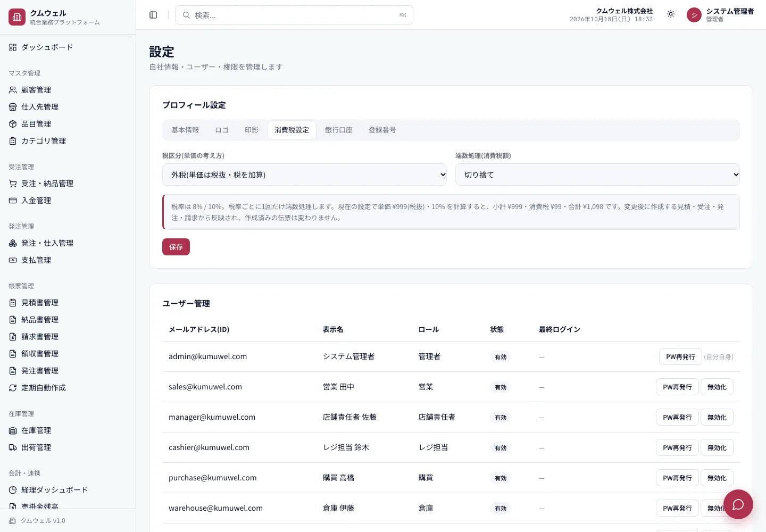The image size is (766, 532).
Task: Open 納品書管理 in the sidebar
Action: pos(68,320)
